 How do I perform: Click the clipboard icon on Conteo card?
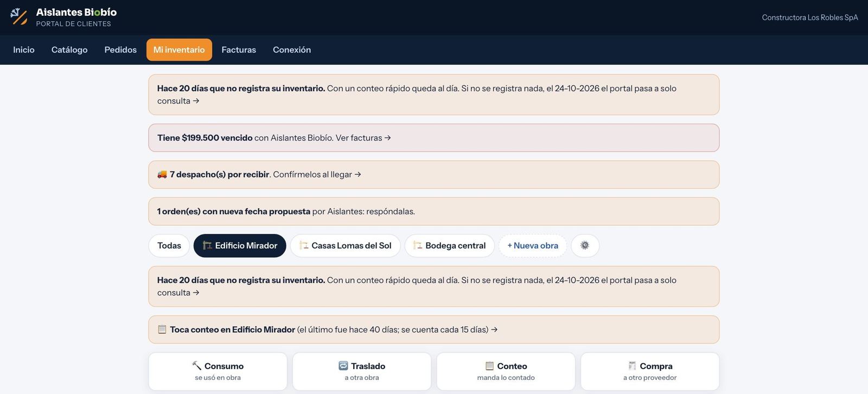tap(490, 366)
